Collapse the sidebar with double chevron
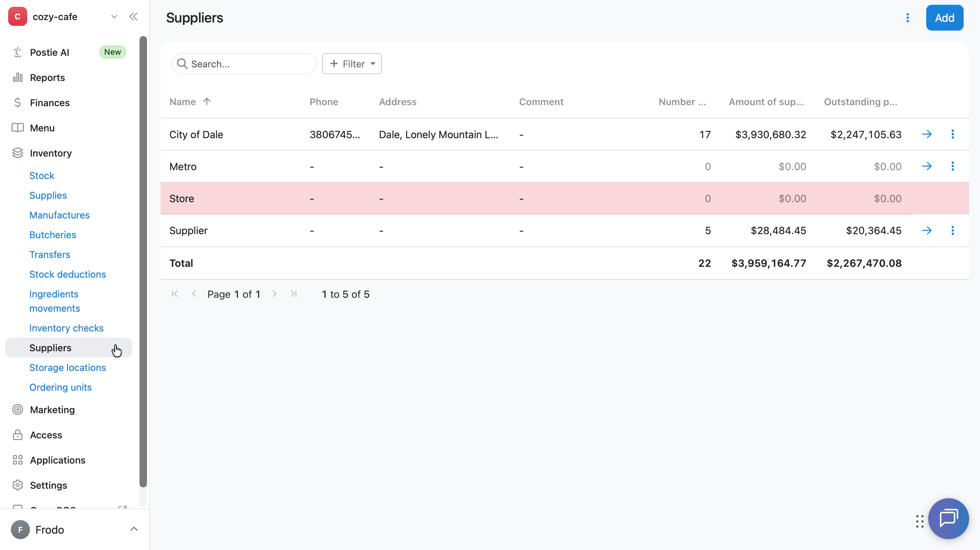Image resolution: width=980 pixels, height=550 pixels. tap(133, 16)
